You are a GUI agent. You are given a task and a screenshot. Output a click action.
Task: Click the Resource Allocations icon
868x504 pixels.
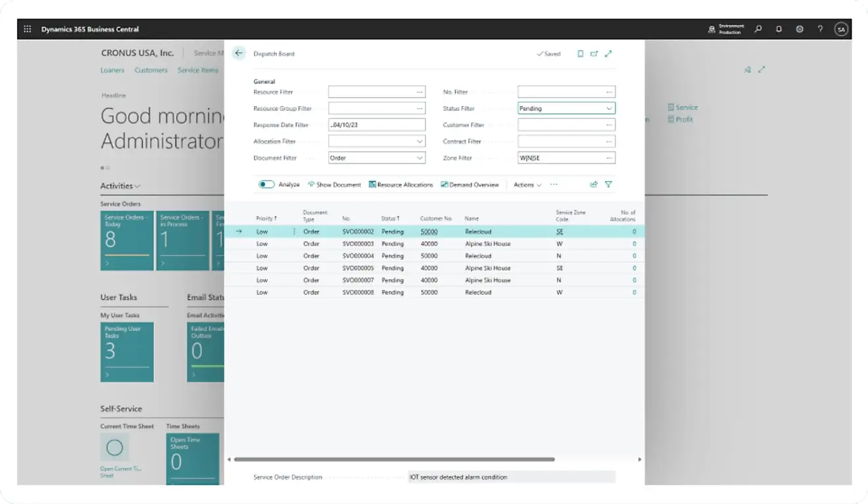point(372,185)
